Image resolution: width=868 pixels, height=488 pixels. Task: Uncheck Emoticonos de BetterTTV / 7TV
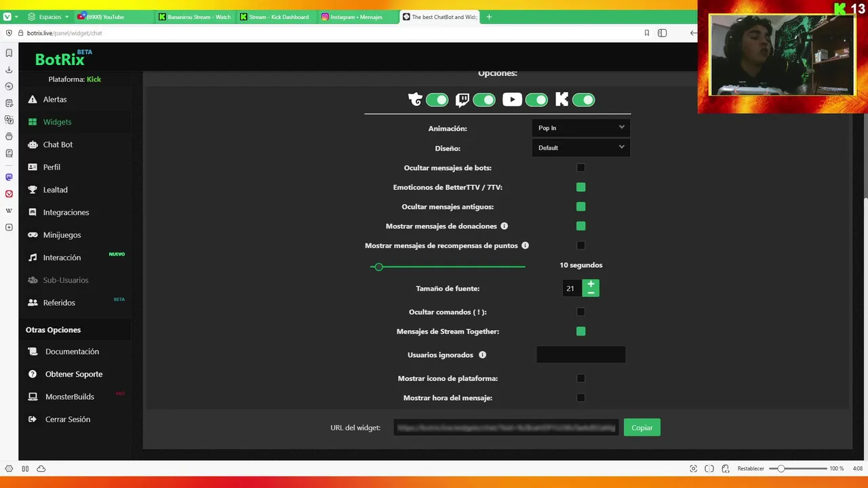click(x=580, y=187)
